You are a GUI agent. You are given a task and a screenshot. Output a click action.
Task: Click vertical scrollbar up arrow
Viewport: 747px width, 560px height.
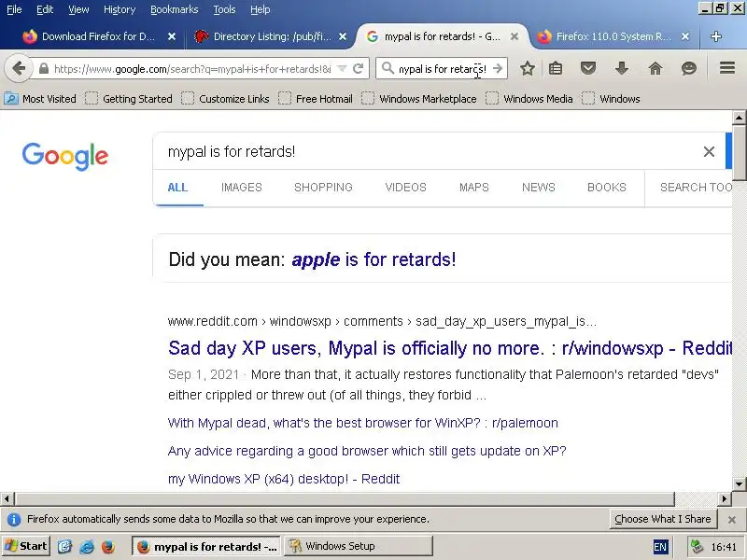tap(739, 118)
